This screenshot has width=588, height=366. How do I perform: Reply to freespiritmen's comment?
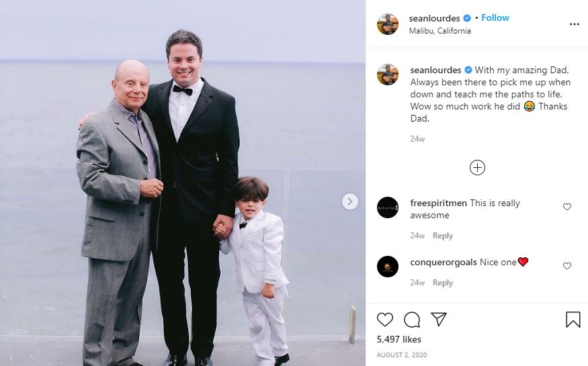tap(442, 236)
